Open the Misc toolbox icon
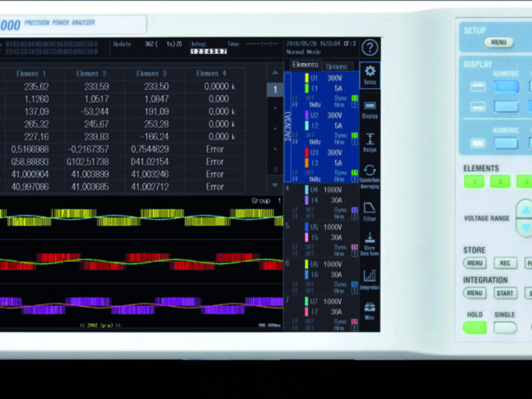The height and width of the screenshot is (399, 532). 370,311
